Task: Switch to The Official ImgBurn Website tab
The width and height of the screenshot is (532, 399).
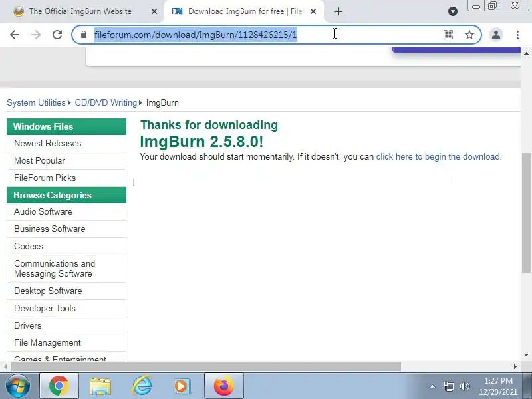Action: (x=80, y=11)
